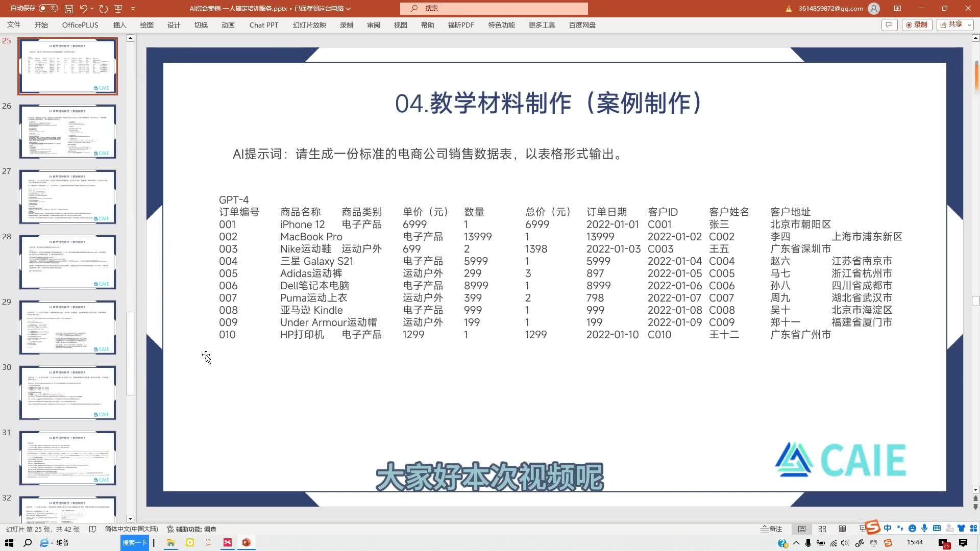Open the 设计 ribbon tab
The image size is (980, 551).
tap(174, 25)
